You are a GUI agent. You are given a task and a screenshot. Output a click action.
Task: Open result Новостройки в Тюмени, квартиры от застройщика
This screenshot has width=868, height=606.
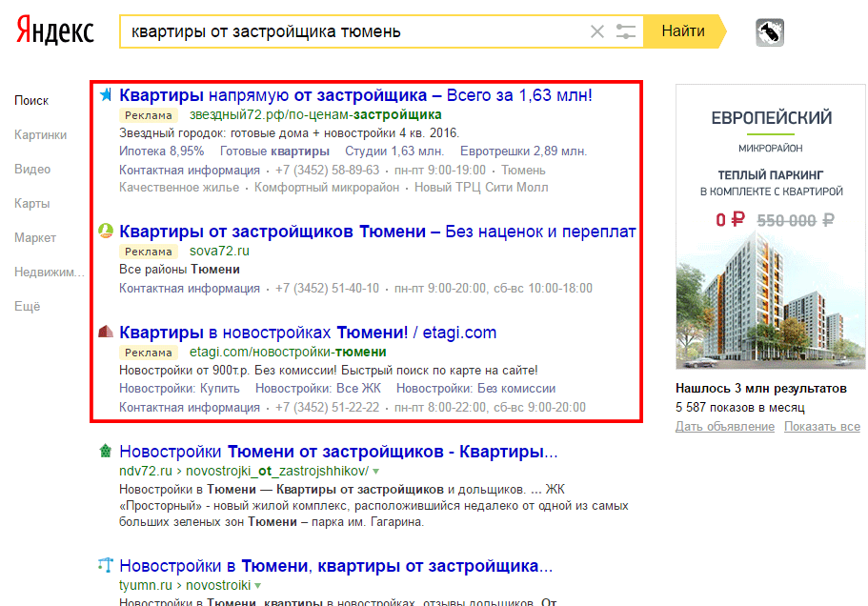(x=336, y=566)
